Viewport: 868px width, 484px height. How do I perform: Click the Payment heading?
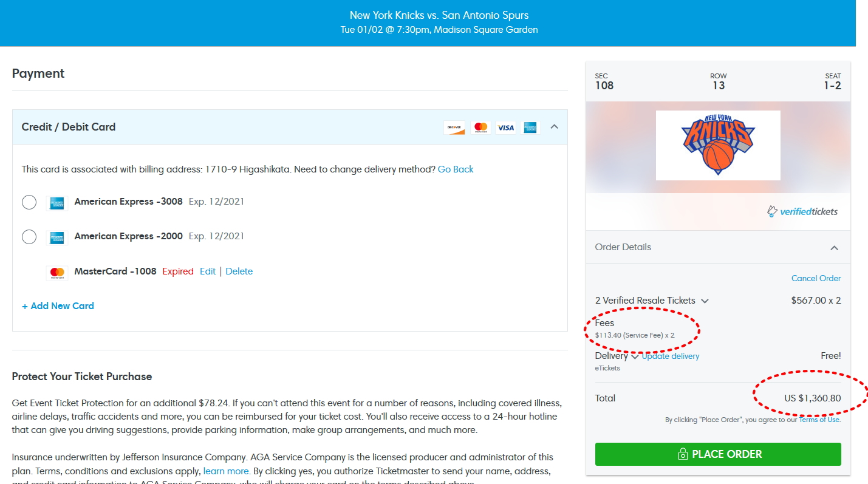(38, 73)
